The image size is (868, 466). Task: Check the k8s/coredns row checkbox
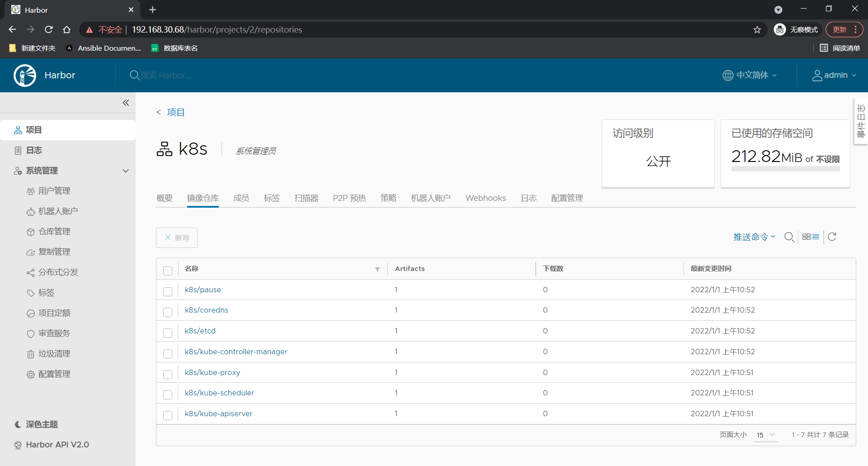pos(168,312)
